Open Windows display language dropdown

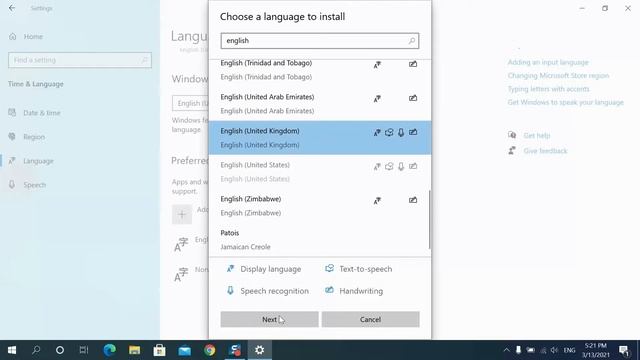pyautogui.click(x=190, y=103)
